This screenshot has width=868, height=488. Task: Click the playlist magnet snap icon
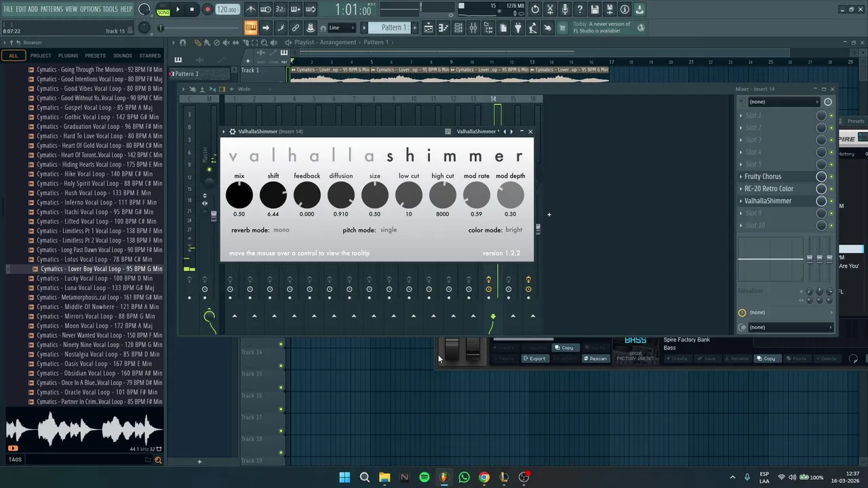coord(182,42)
